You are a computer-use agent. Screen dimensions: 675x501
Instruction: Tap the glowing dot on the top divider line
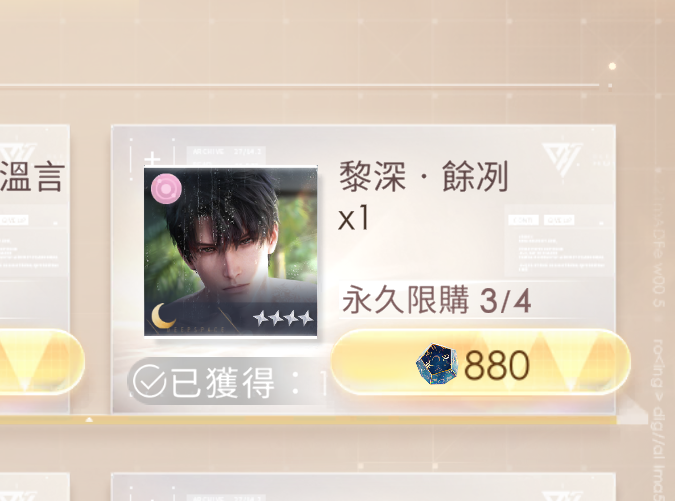point(612,66)
